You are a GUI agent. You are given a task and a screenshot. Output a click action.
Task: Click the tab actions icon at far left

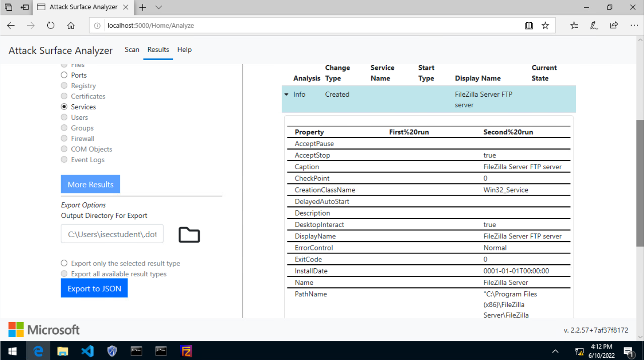tap(8, 7)
